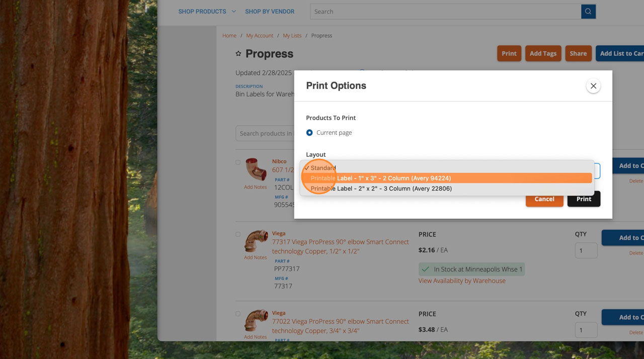Click Add Notes under Viega 77317
The height and width of the screenshot is (359, 644).
[x=256, y=257]
